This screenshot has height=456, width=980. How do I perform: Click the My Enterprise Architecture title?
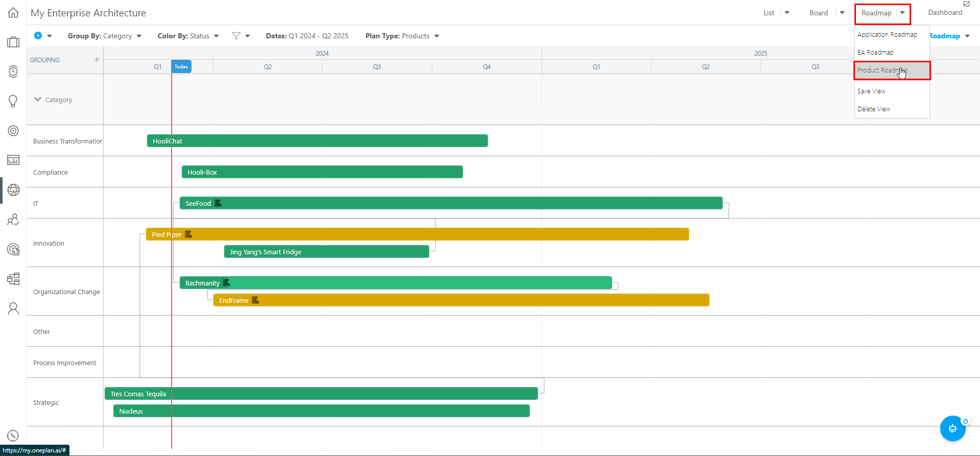[x=88, y=13]
